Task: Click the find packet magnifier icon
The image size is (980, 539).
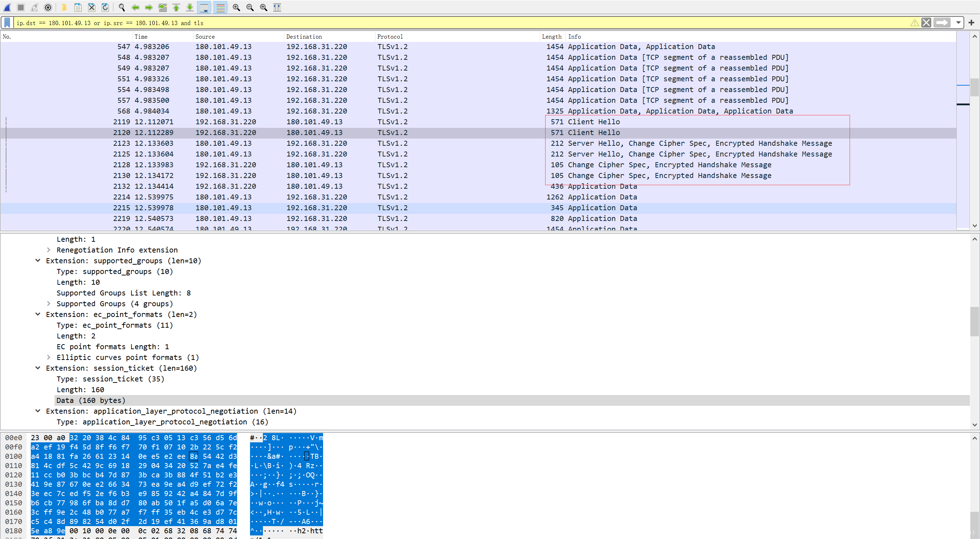Action: click(x=122, y=7)
